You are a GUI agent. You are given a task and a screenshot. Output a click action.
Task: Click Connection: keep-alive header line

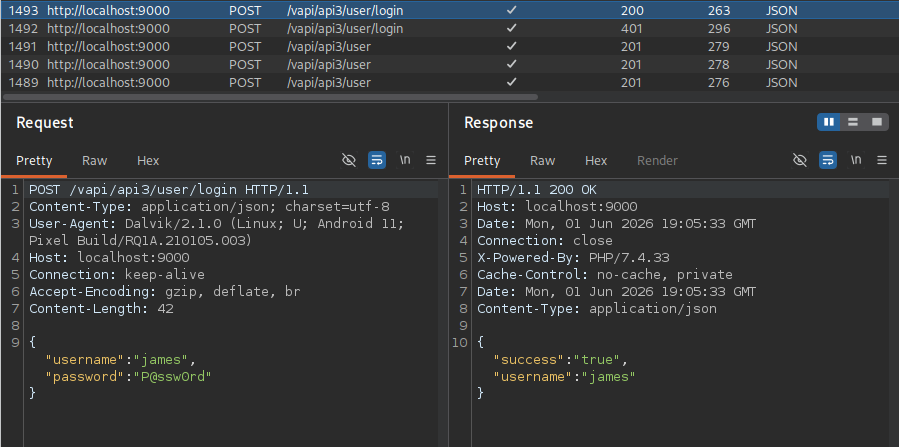coord(117,275)
